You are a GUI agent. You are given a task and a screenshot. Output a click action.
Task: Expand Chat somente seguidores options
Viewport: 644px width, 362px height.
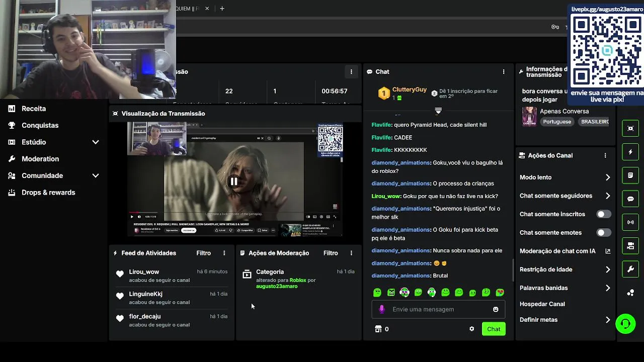pyautogui.click(x=608, y=196)
